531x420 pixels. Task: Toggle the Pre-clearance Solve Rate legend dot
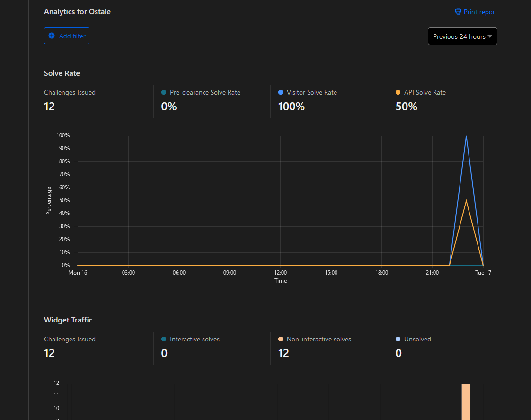pos(164,92)
